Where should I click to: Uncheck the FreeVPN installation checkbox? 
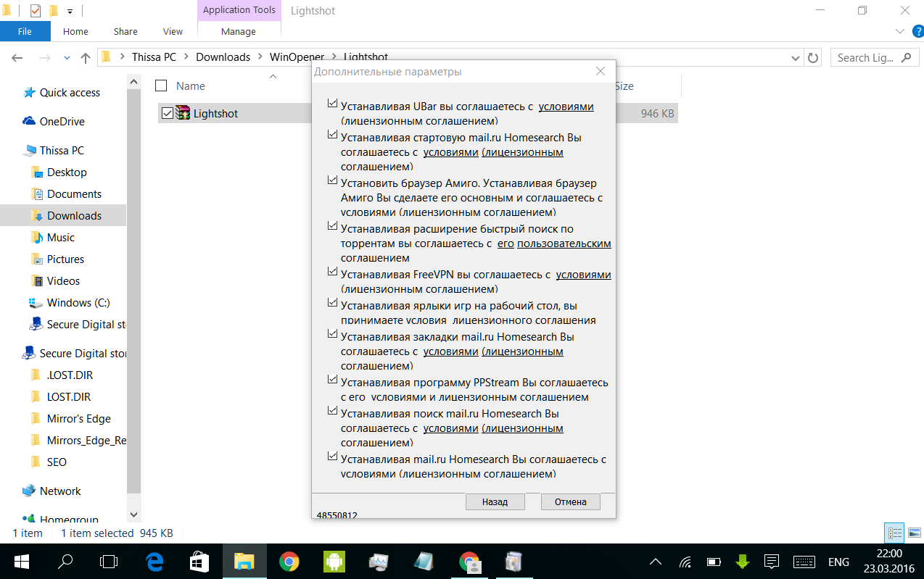click(332, 272)
